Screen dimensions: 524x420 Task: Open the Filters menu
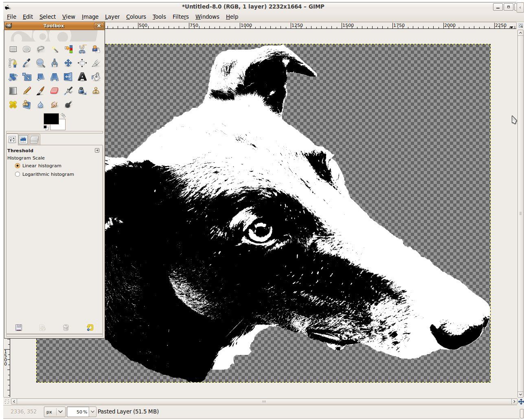coord(180,17)
